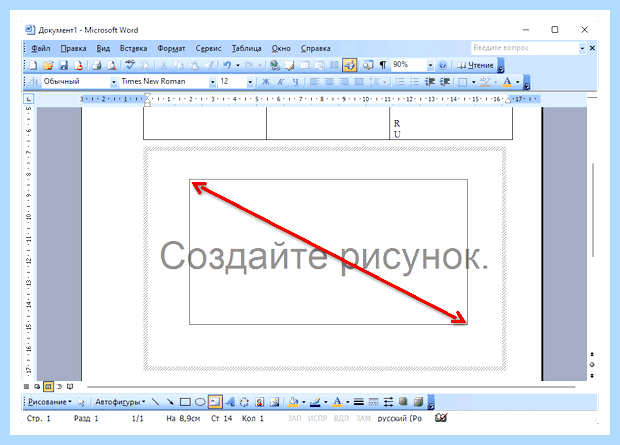
Task: Undo the last action
Action: (227, 65)
